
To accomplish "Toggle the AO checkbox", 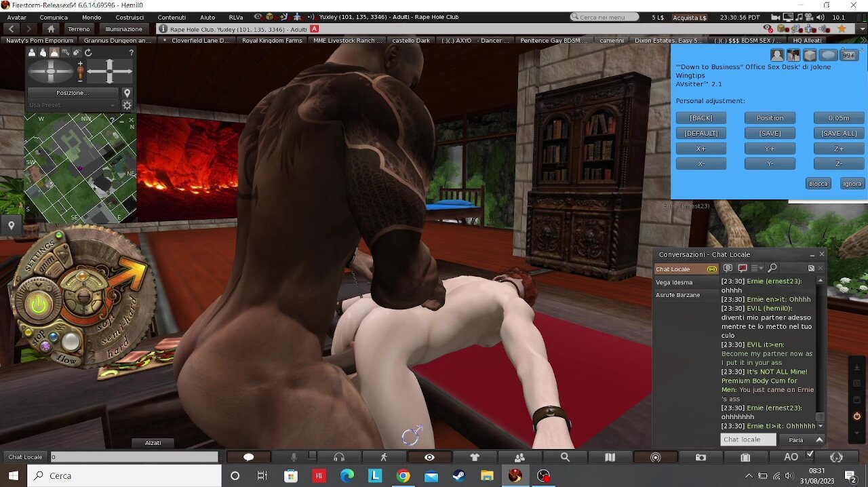I will point(810,455).
